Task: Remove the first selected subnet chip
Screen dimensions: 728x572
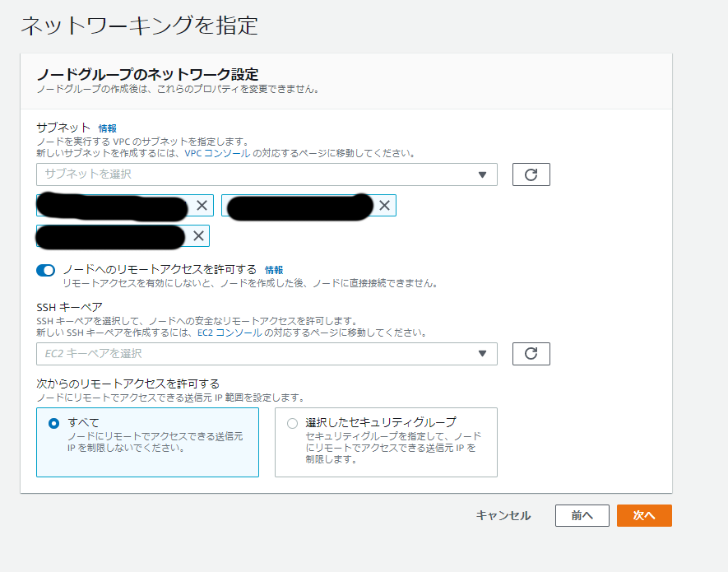Action: [x=202, y=206]
